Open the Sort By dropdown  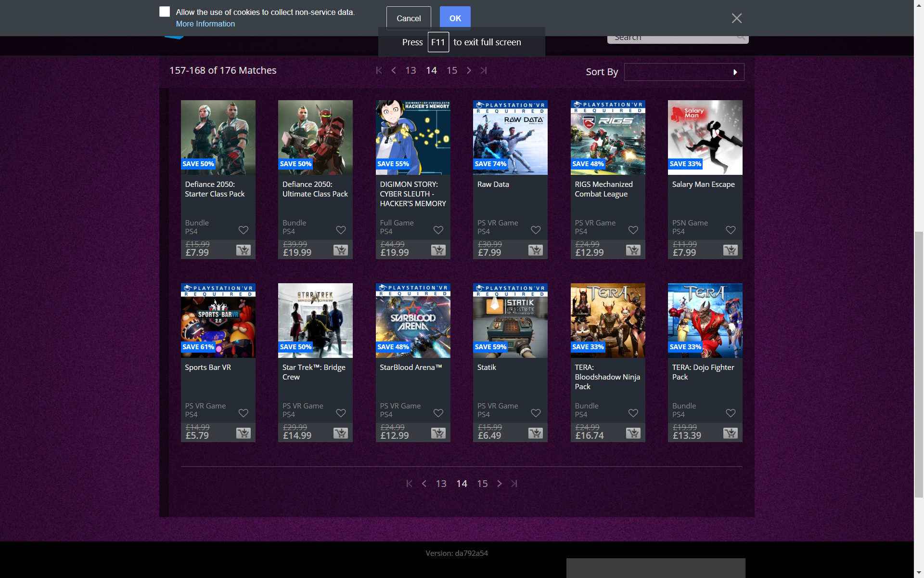684,72
